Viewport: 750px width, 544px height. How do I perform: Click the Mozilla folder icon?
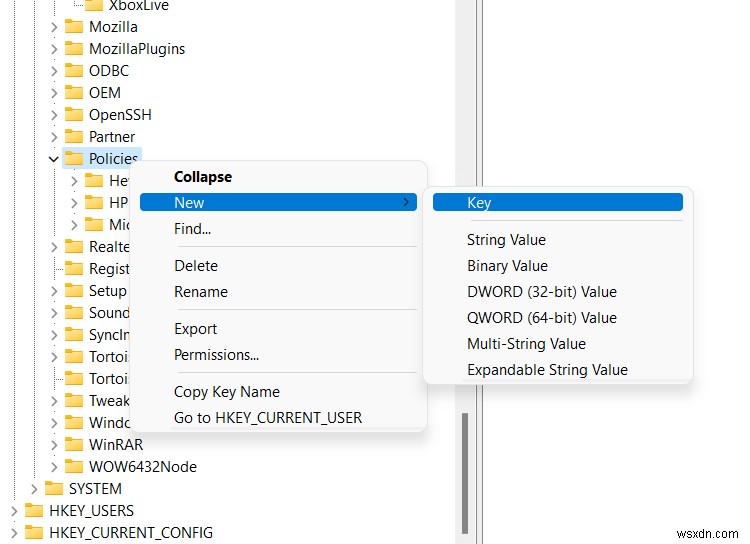[74, 26]
